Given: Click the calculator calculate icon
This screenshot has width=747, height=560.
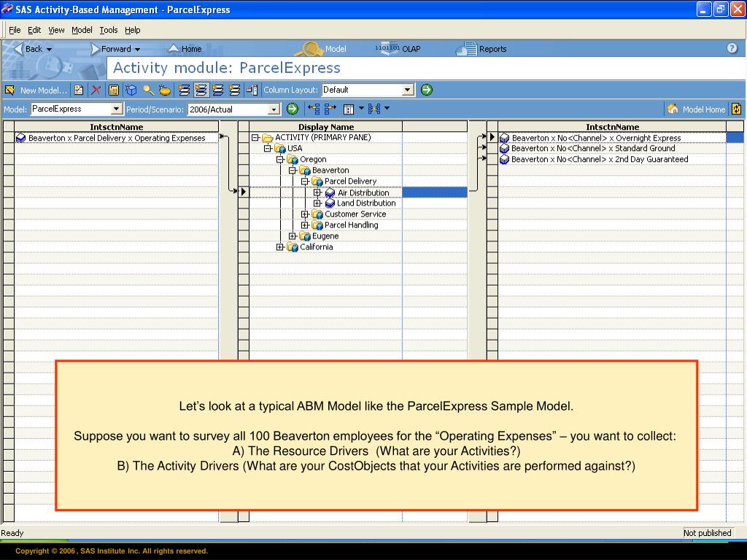Looking at the screenshot, I should pos(113,90).
